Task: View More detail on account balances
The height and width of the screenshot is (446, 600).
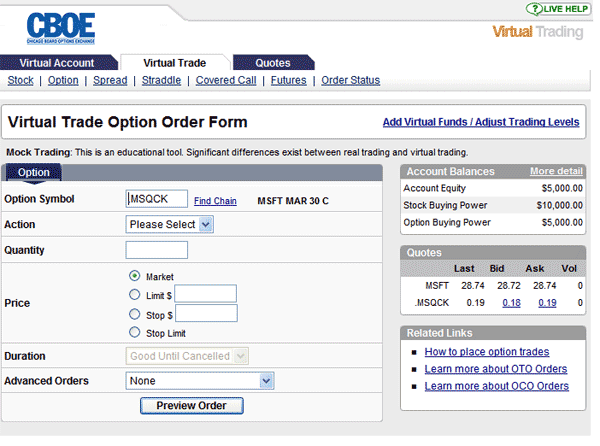Action: pyautogui.click(x=556, y=172)
